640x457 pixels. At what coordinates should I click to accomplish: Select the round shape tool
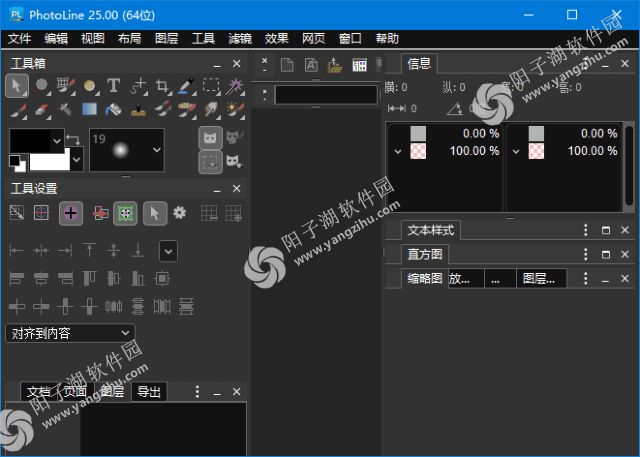(x=89, y=86)
